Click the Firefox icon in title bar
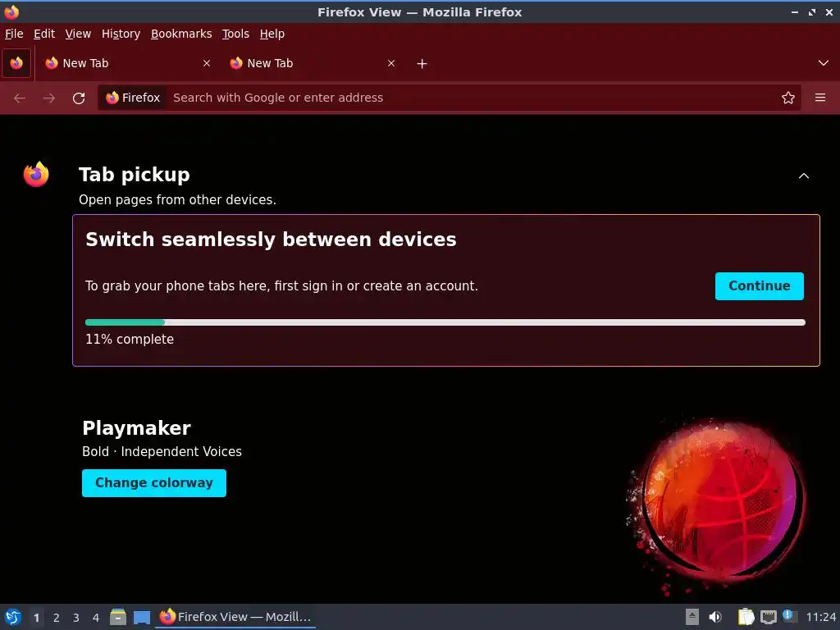Image resolution: width=840 pixels, height=630 pixels. coord(11,11)
